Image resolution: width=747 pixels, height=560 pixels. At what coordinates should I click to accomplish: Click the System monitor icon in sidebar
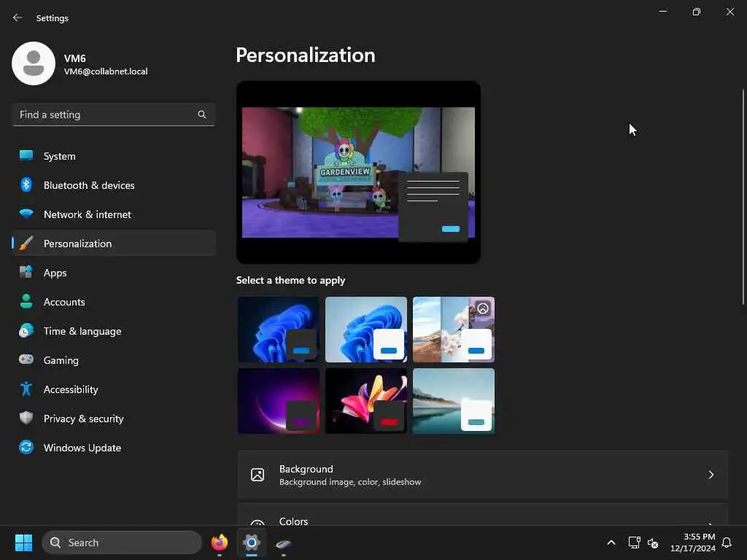[26, 156]
